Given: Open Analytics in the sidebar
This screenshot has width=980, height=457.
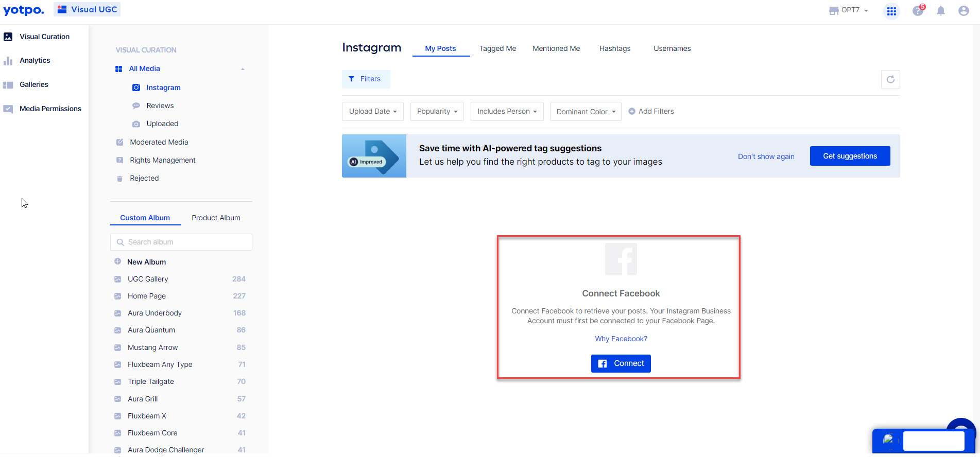Looking at the screenshot, I should [35, 60].
